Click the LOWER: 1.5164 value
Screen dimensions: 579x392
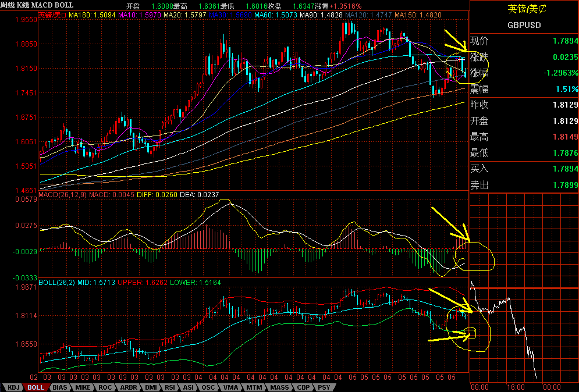click(x=196, y=283)
